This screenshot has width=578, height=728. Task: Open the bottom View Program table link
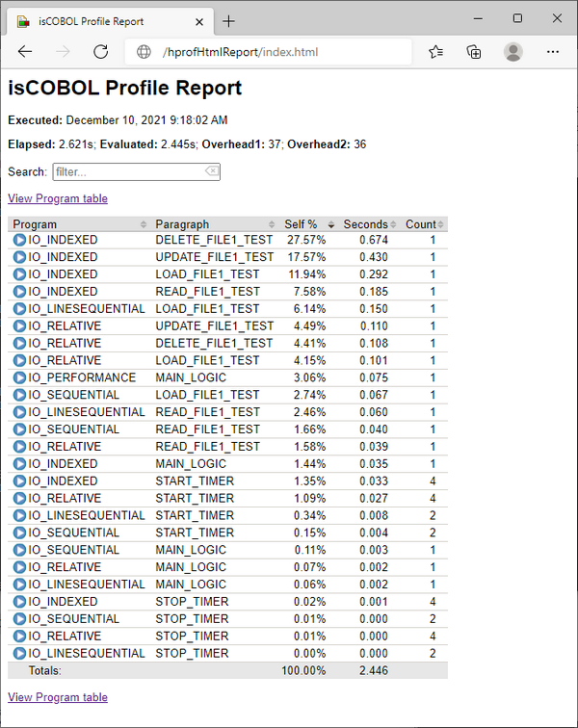[58, 697]
